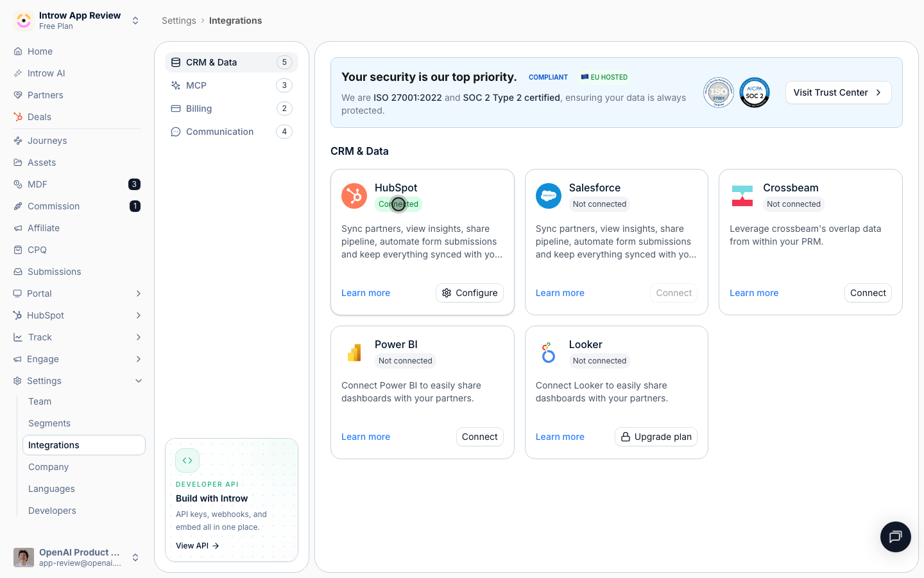This screenshot has width=924, height=578.
Task: Connect the Power BI integration
Action: tap(480, 437)
